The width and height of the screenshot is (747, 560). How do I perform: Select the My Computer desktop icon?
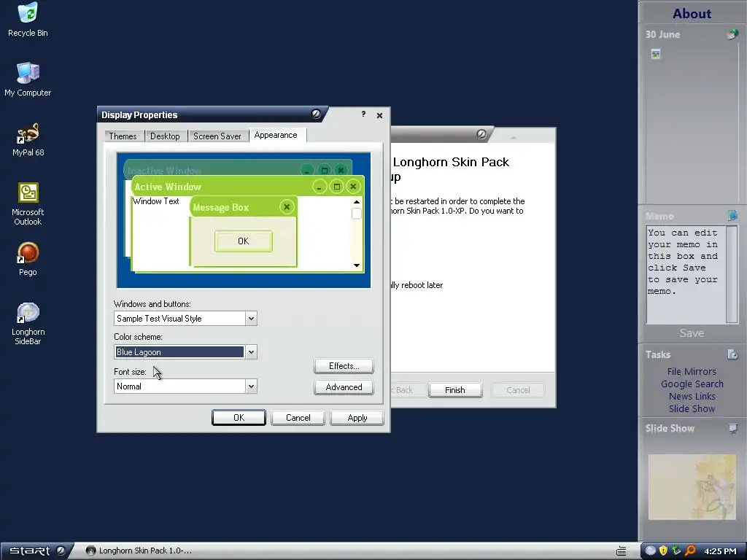28,79
